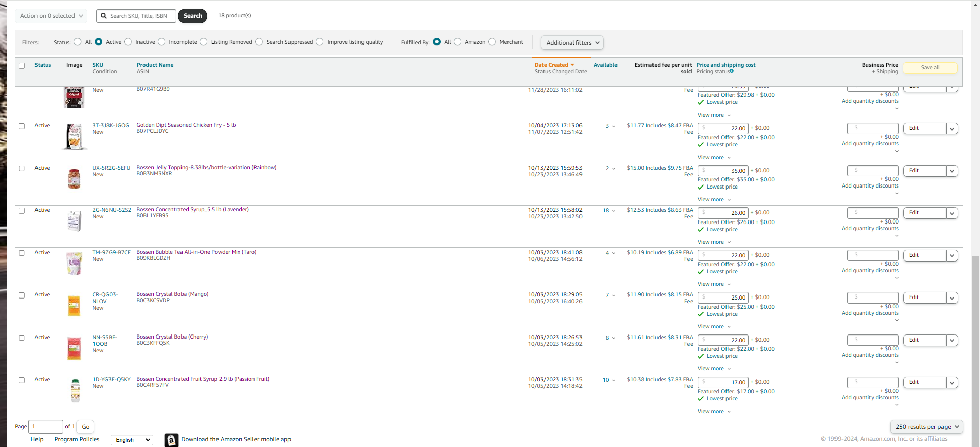Click the Save all button
Viewport: 980px width, 447px height.
coord(930,68)
